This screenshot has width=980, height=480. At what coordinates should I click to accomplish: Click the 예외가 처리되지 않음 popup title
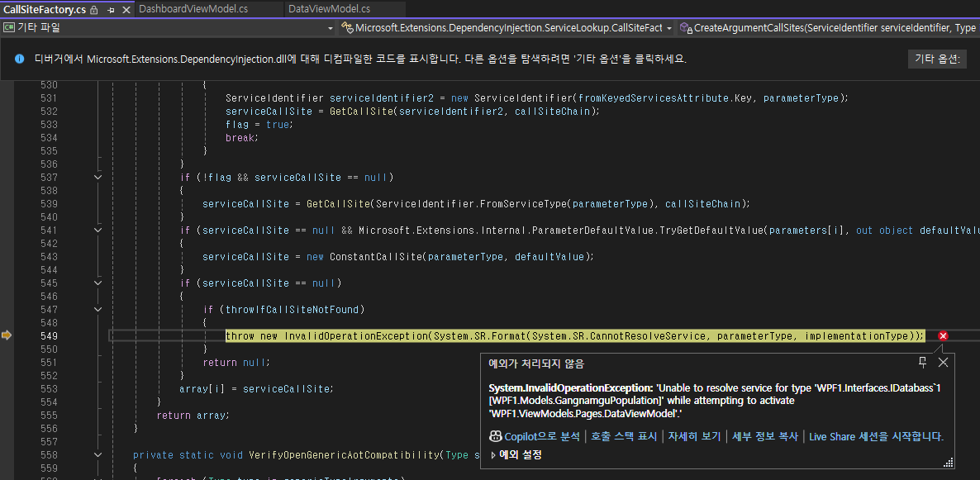click(536, 364)
